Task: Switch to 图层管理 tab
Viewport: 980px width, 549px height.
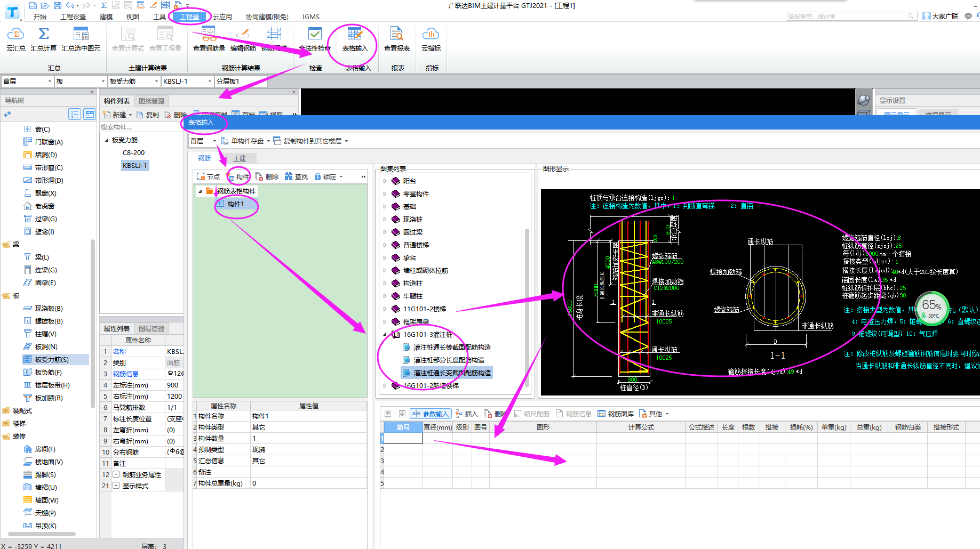Action: (x=152, y=328)
